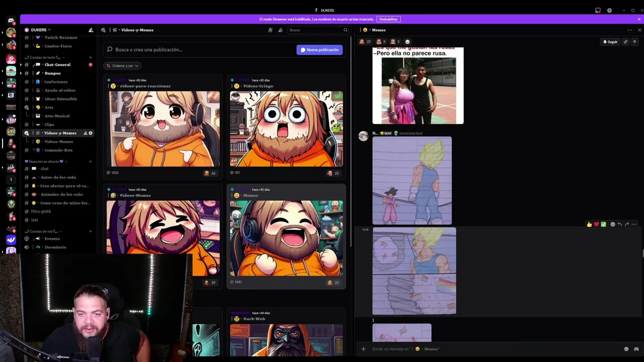
Task: Open emoji reaction picker on hovered message
Action: (x=612, y=224)
